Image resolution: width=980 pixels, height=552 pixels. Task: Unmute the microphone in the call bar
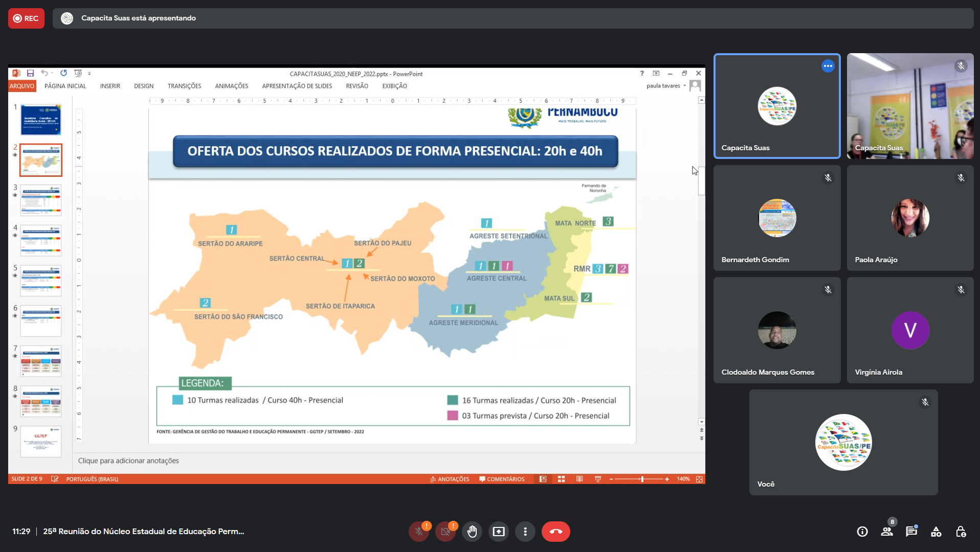click(419, 532)
